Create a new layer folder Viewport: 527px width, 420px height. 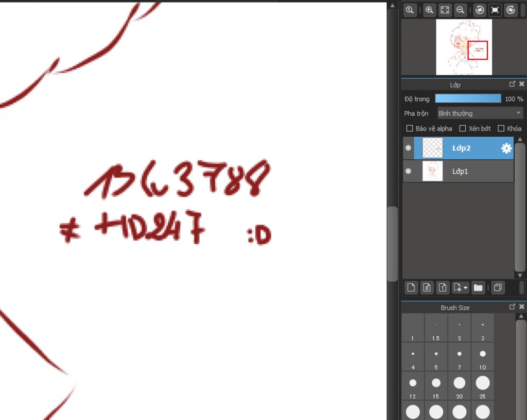pyautogui.click(x=478, y=288)
